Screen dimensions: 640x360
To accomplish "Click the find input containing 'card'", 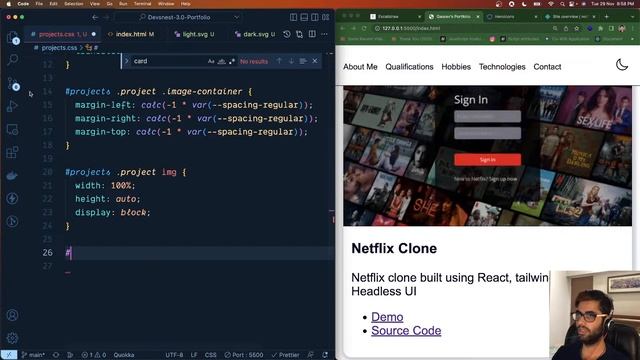I will coord(169,61).
